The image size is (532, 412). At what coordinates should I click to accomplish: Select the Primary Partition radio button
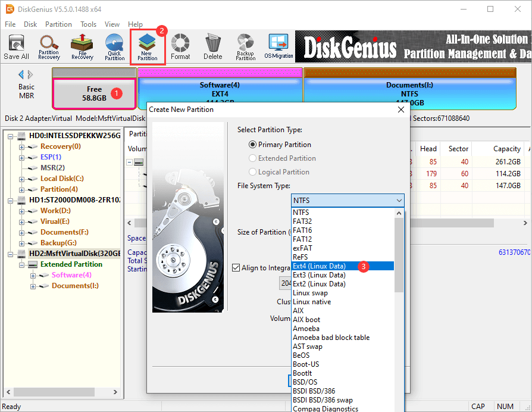[253, 145]
